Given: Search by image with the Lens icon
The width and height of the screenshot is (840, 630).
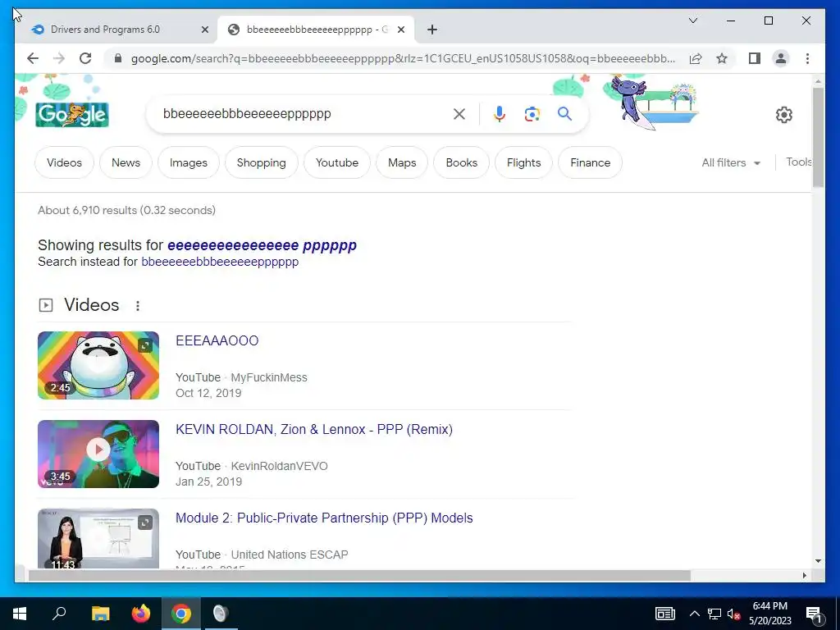Looking at the screenshot, I should pyautogui.click(x=532, y=113).
